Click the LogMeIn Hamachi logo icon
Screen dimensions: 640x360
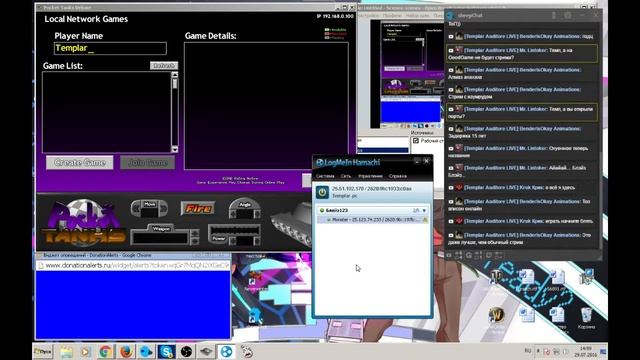320,162
